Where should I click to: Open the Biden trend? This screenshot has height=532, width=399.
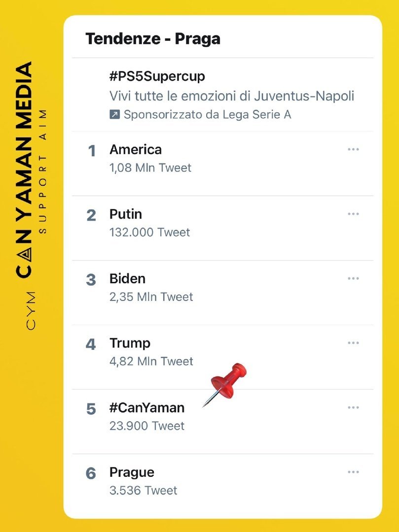click(127, 278)
